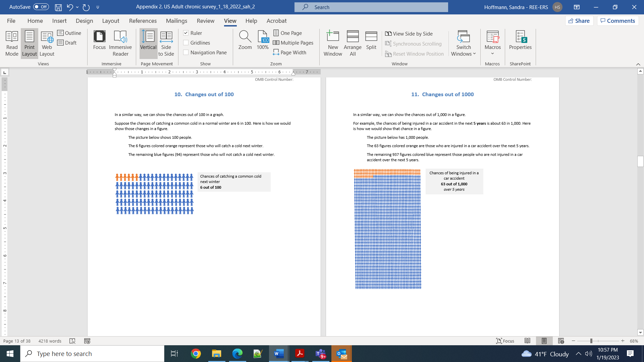Switch to Read Mode view

(x=12, y=43)
